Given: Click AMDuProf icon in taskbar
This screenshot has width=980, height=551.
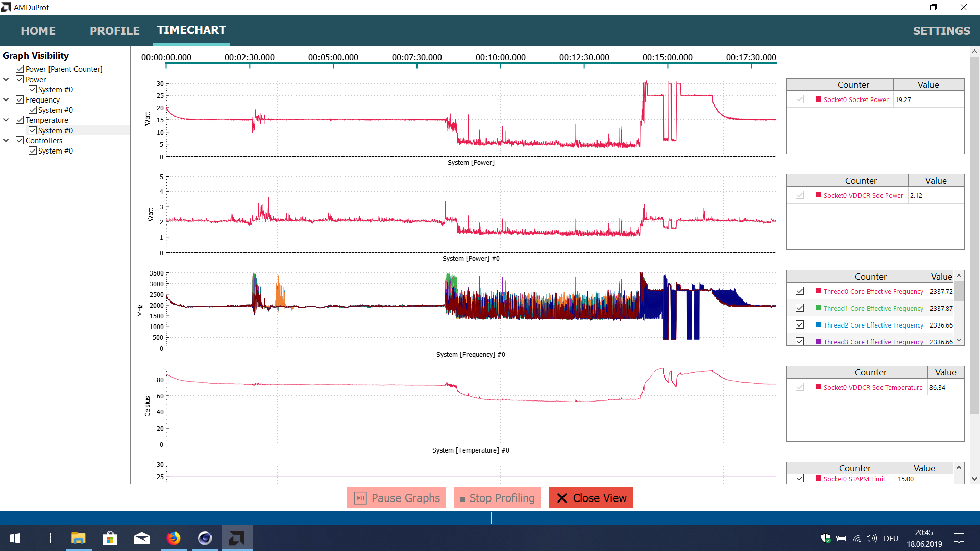Looking at the screenshot, I should [237, 538].
